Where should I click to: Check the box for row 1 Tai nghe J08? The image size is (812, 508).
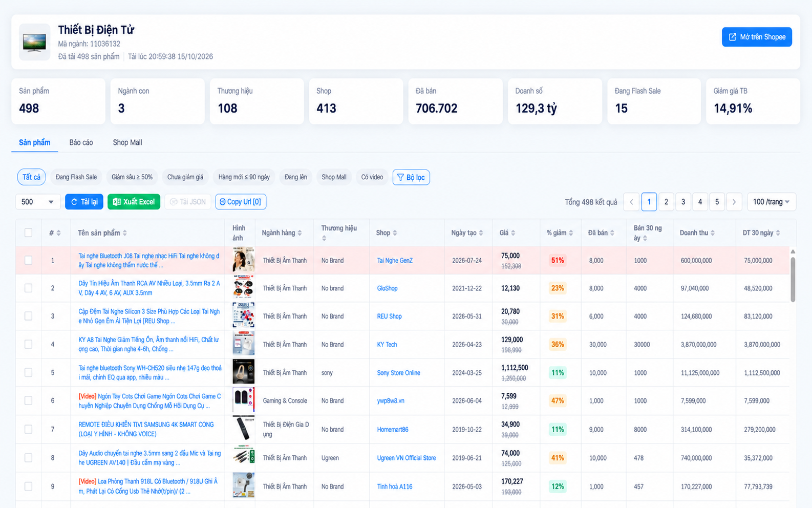click(28, 260)
